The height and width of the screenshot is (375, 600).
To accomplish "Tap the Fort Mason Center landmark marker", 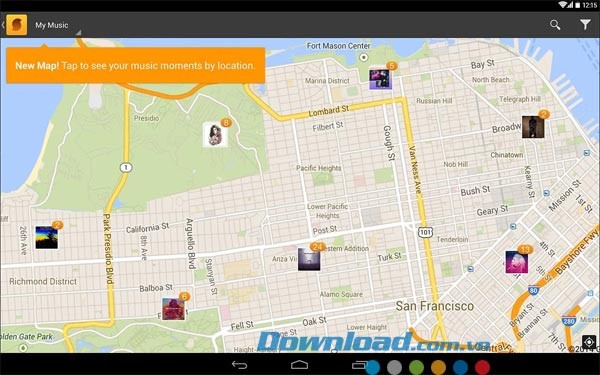I will click(x=364, y=57).
